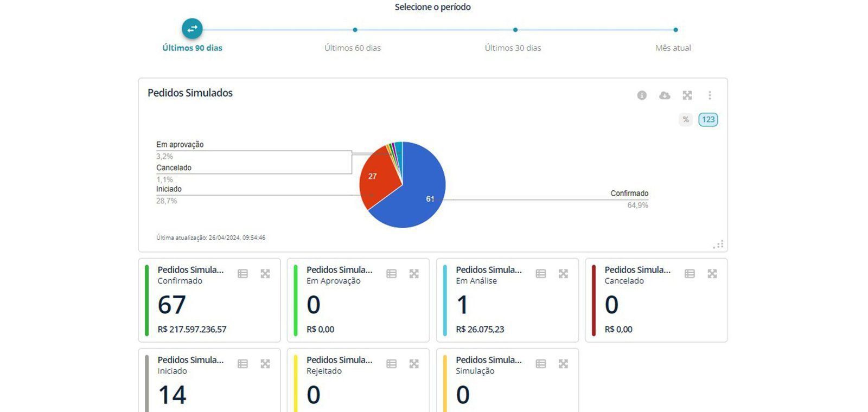This screenshot has height=412, width=868.
Task: Expand the Rejeitado card
Action: pyautogui.click(x=414, y=364)
